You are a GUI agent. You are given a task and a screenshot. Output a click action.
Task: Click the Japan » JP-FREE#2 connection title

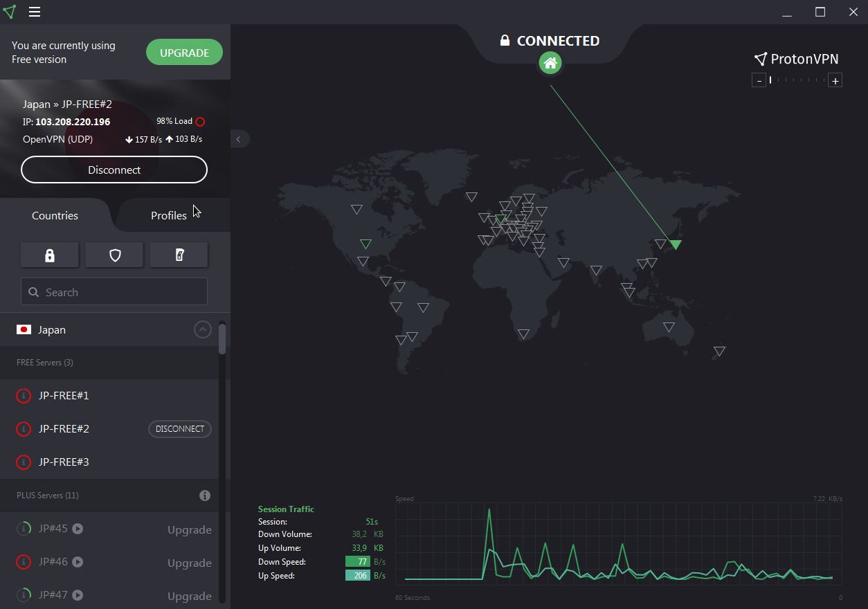coord(67,104)
